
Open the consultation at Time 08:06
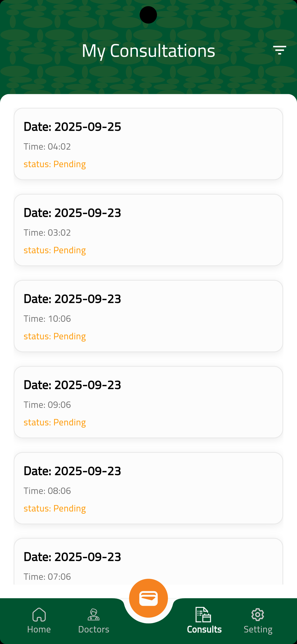148,488
